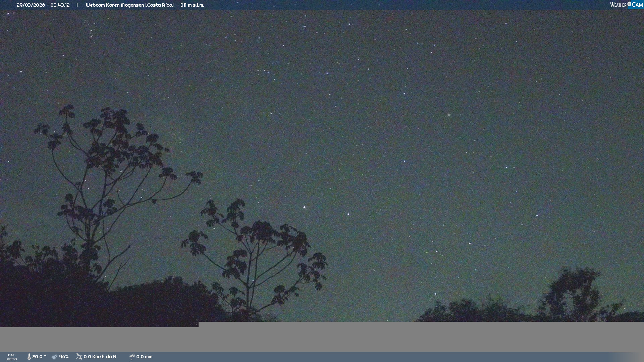Click the 0.0 mm rainfall value
Screen dimensions: 644x362
click(x=144, y=357)
